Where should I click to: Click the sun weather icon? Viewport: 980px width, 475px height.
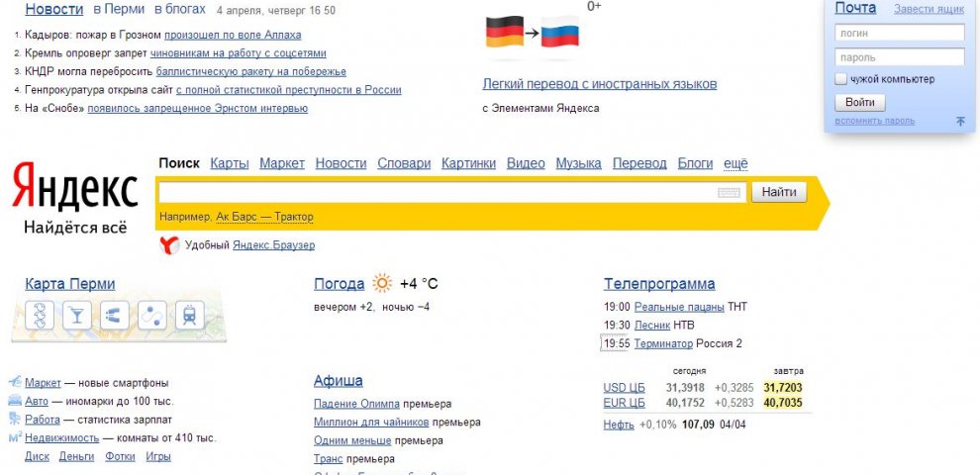382,284
